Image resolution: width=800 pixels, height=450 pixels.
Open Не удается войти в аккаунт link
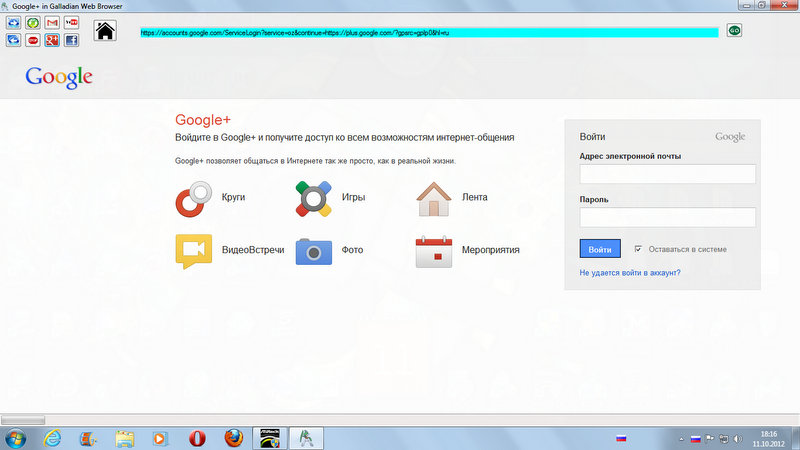point(630,273)
